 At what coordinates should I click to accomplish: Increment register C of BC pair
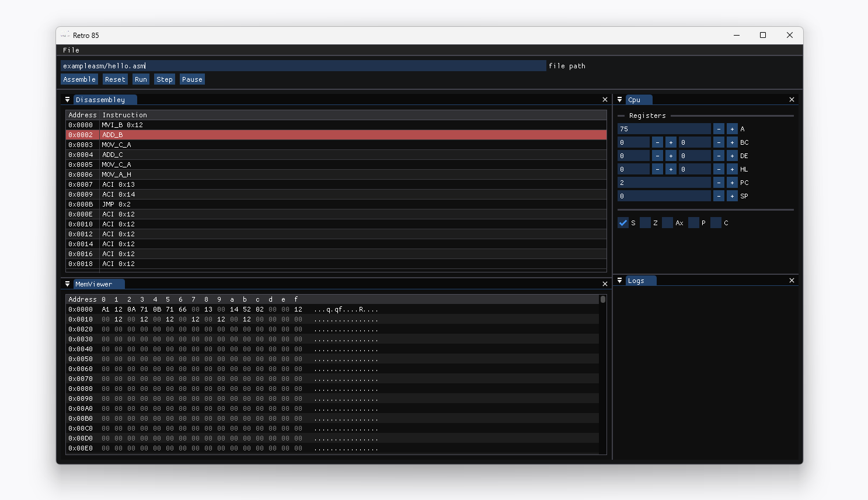(x=732, y=142)
